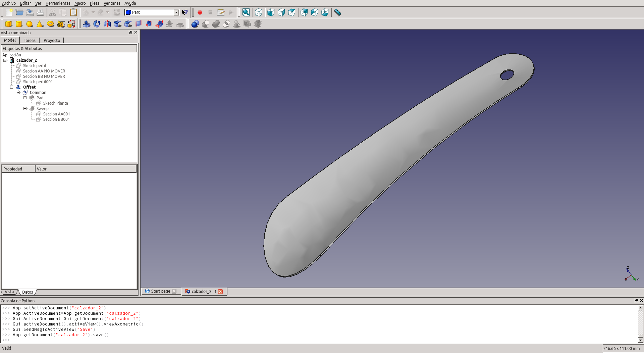Viewport: 644px width, 353px height.
Task: Undock the Vista combinada panel
Action: tap(131, 33)
